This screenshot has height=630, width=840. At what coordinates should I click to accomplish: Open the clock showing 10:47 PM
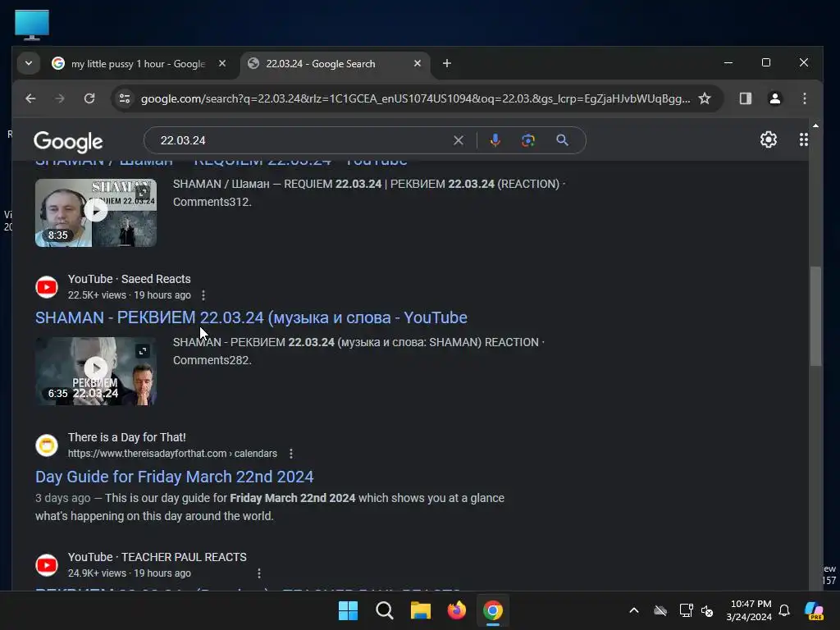click(x=750, y=610)
